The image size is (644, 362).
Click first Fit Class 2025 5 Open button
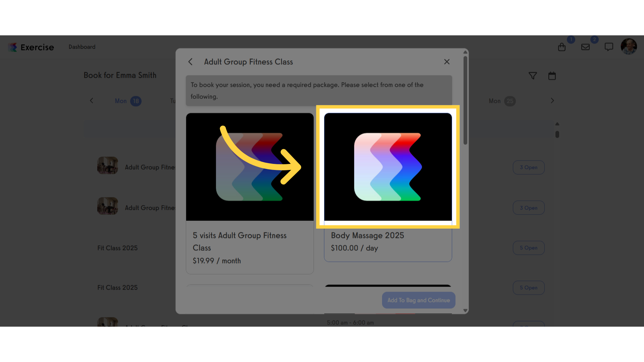(x=529, y=248)
